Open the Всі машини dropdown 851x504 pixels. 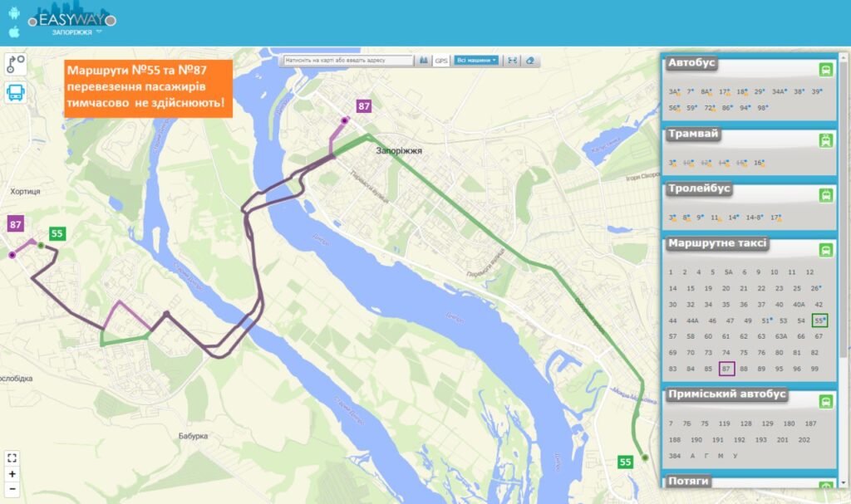point(476,61)
